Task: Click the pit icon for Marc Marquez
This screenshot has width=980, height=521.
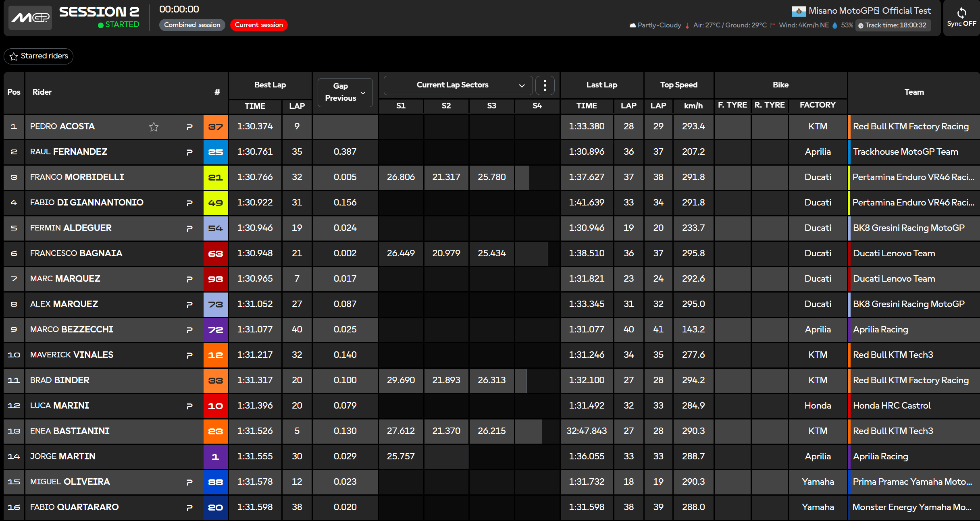Action: pyautogui.click(x=189, y=279)
